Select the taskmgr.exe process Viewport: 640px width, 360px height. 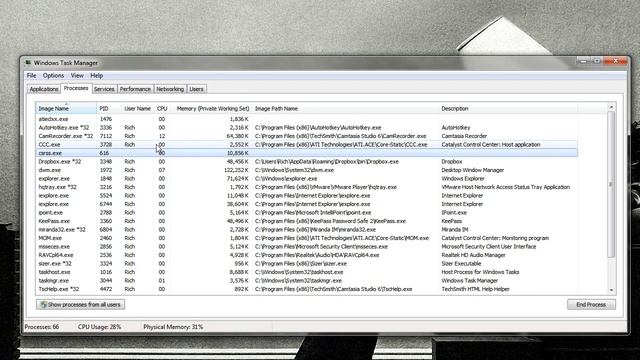(307, 281)
